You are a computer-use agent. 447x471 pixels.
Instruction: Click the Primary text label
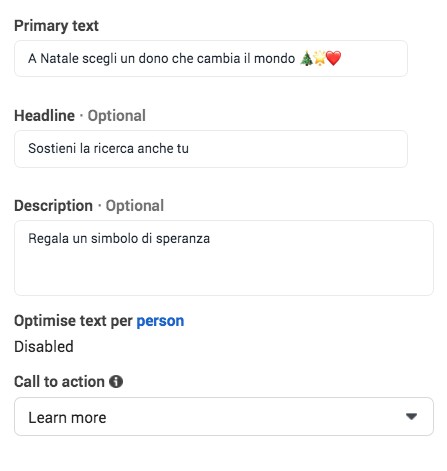pyautogui.click(x=56, y=26)
